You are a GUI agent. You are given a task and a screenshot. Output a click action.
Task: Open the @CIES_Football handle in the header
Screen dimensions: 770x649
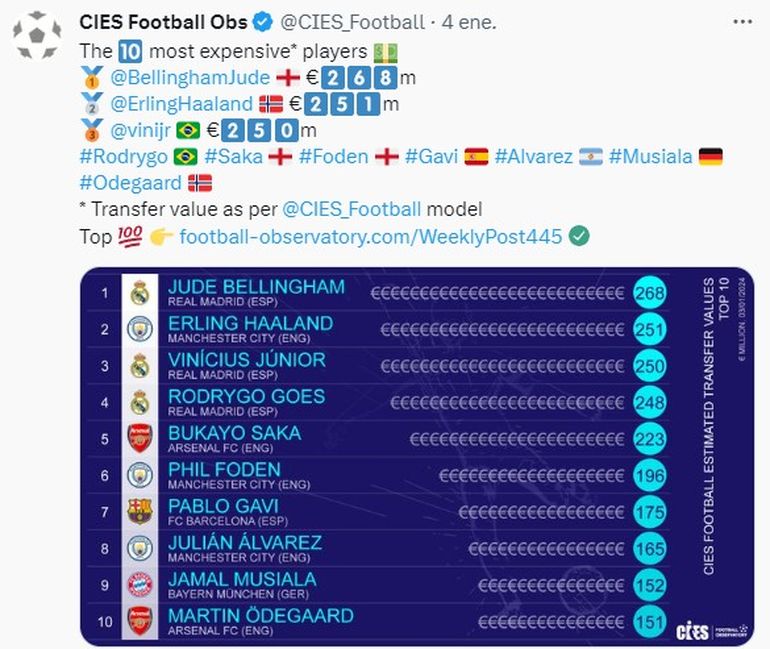pyautogui.click(x=341, y=22)
